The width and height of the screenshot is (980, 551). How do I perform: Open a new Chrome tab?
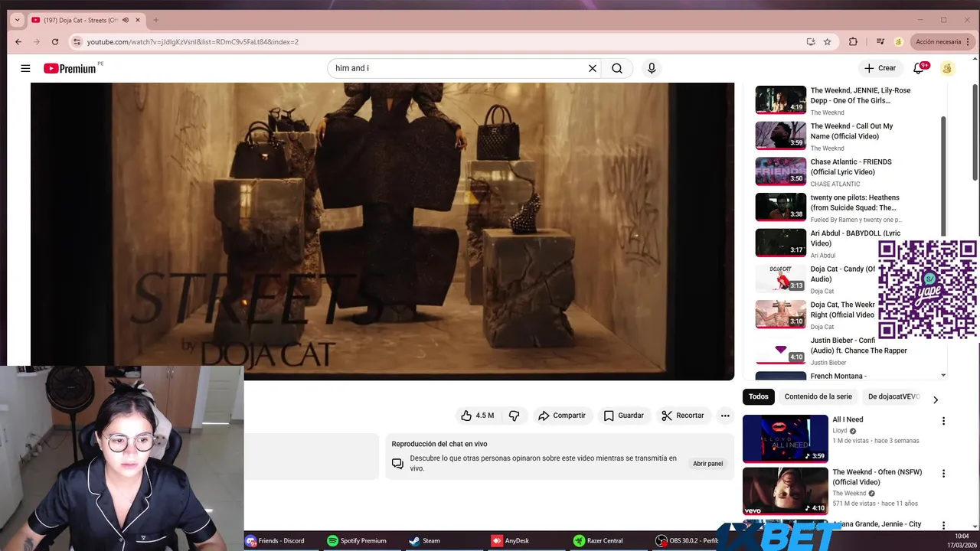[x=155, y=20]
